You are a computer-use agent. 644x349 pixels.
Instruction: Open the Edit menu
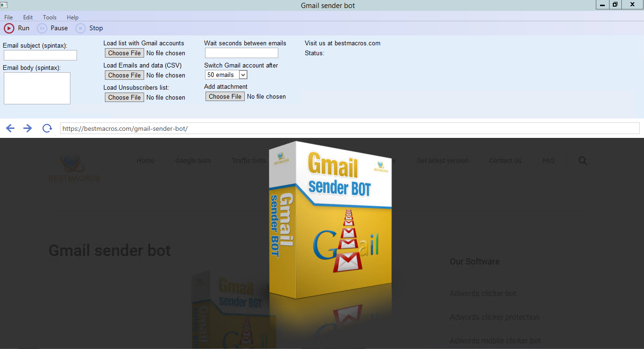tap(28, 17)
